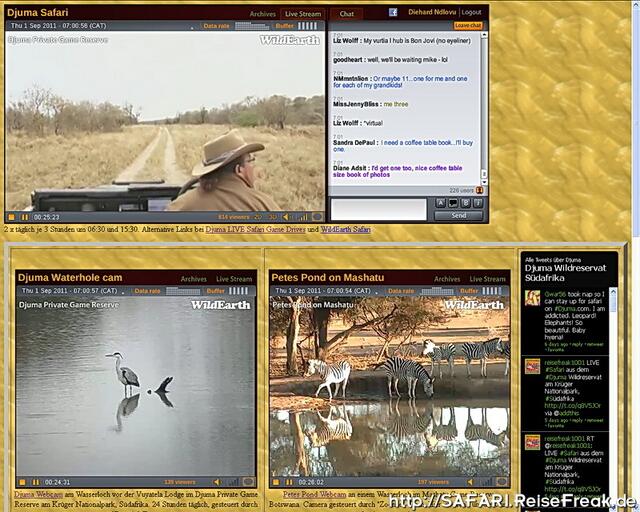Screen dimensions: 640x512
Task: Click the Logout link
Action: click(x=471, y=13)
